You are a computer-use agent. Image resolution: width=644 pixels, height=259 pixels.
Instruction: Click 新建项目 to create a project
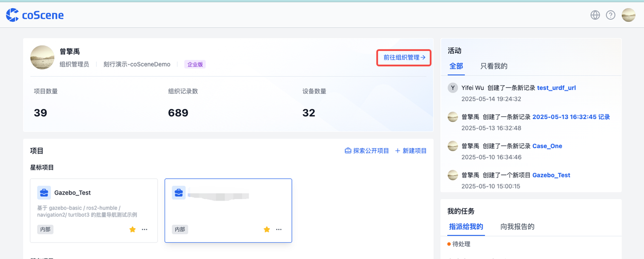tap(411, 151)
